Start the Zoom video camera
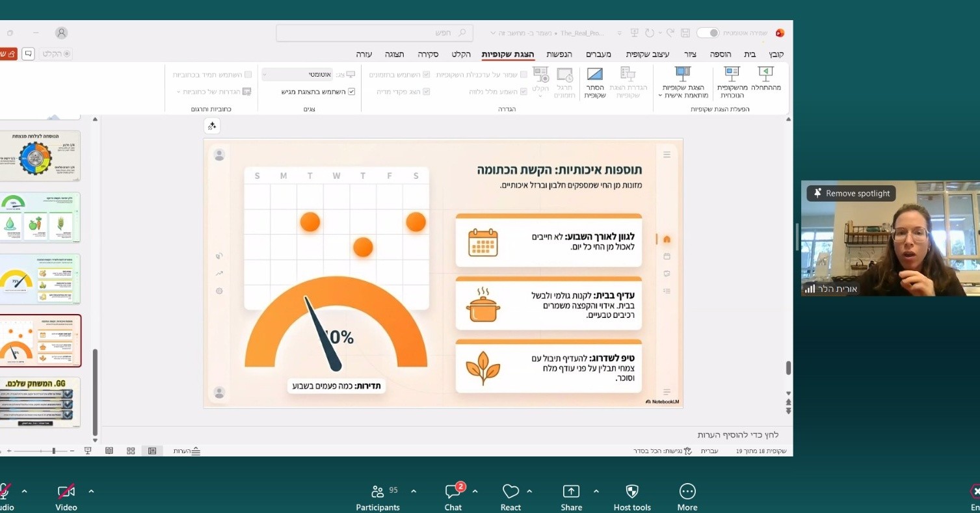Screen dimensions: 980x513 [66, 497]
